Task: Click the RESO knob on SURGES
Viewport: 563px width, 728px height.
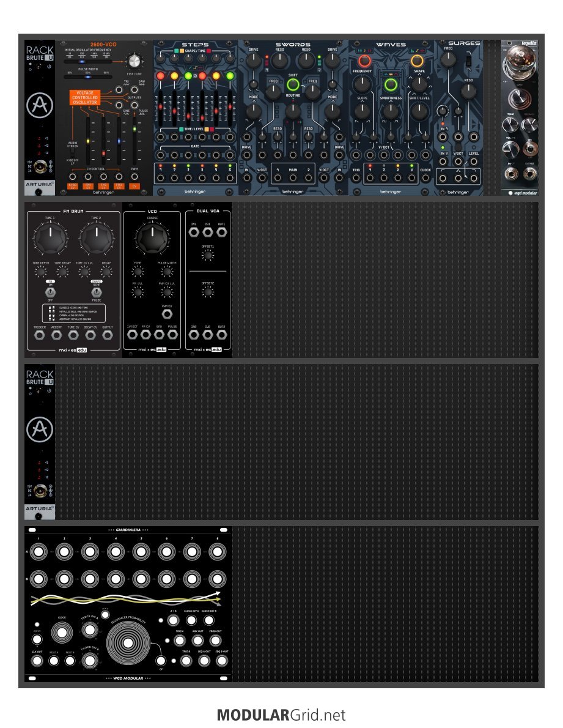Action: click(468, 92)
